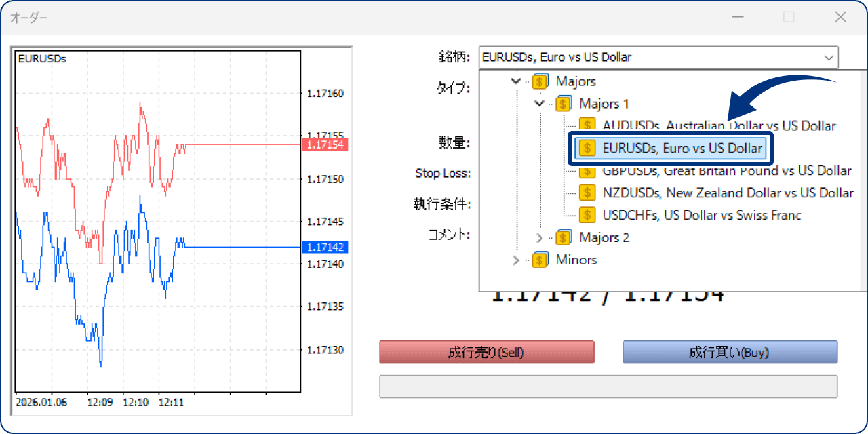Click the GBPUSDs symbol icon
The height and width of the screenshot is (434, 868).
[587, 170]
